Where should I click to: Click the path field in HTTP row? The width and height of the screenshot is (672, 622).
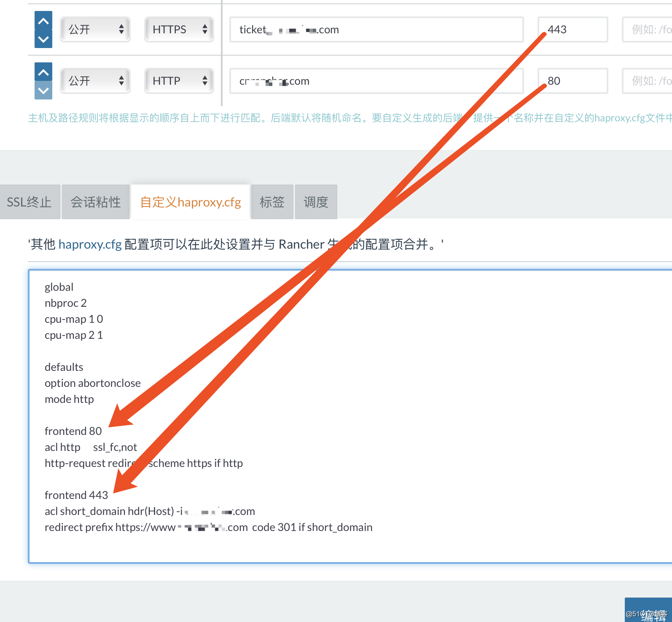(x=647, y=81)
